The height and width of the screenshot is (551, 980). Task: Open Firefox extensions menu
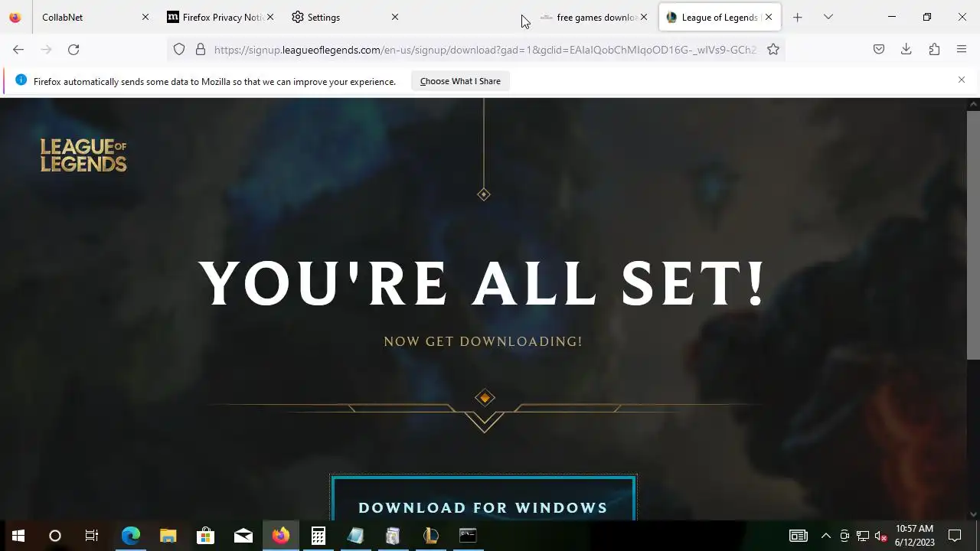coord(934,49)
